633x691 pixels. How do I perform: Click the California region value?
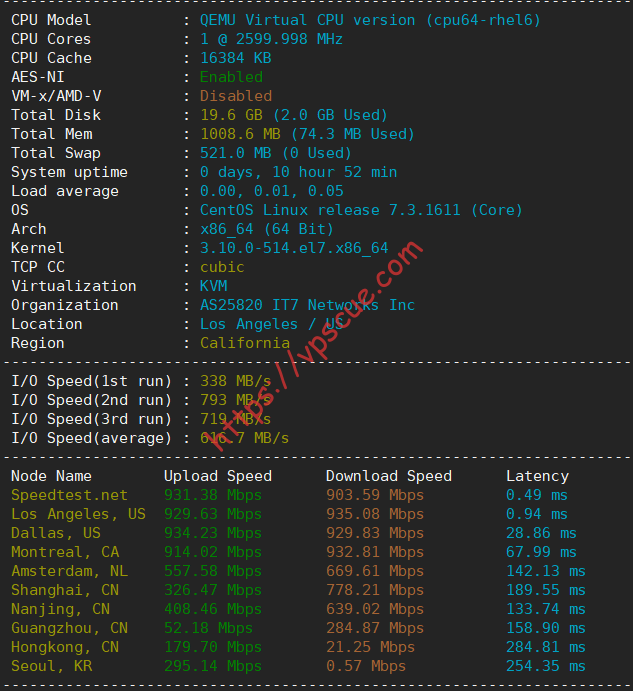pyautogui.click(x=245, y=343)
